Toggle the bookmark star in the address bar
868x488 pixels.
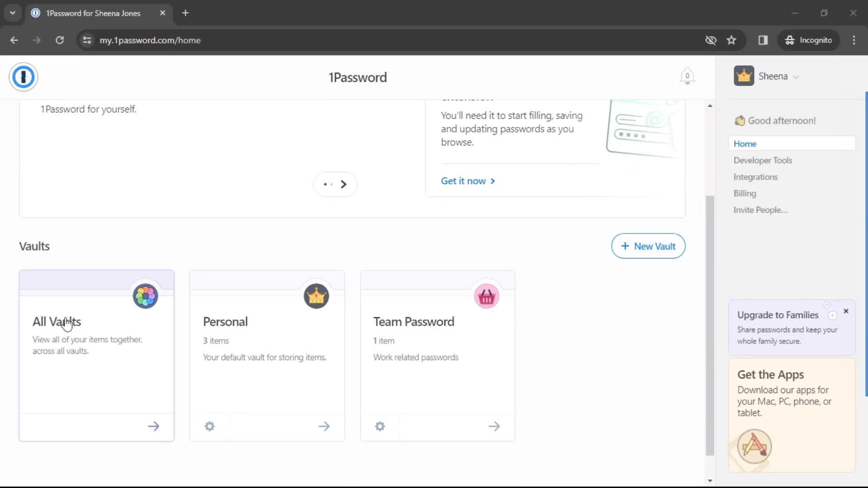(x=731, y=40)
